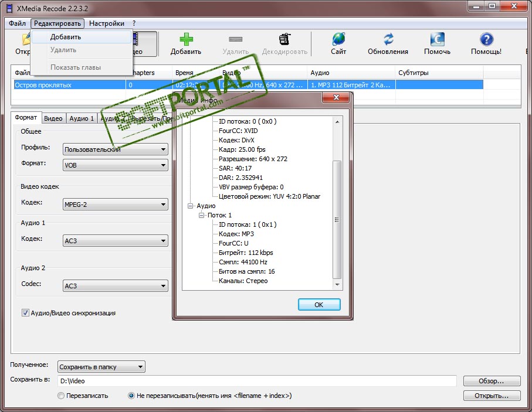Select Кодек: MP3 tree item

(236, 234)
